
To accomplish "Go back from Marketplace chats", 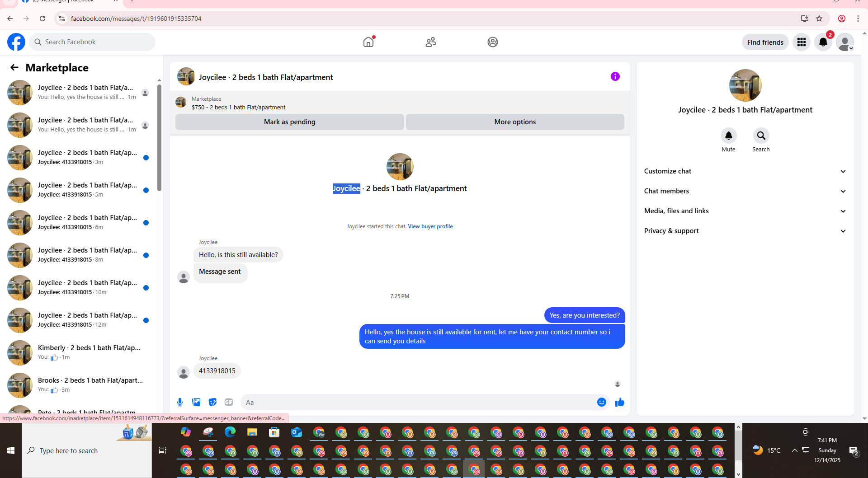I will coord(14,67).
